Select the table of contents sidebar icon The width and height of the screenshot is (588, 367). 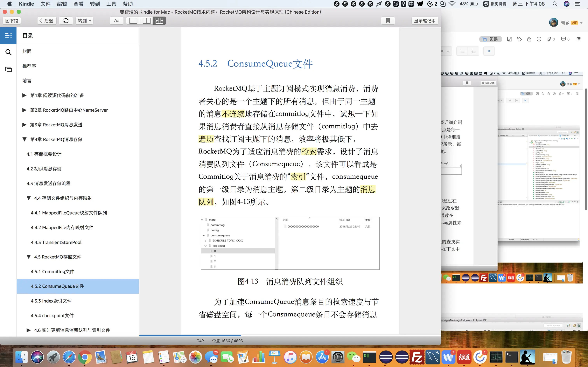click(8, 36)
